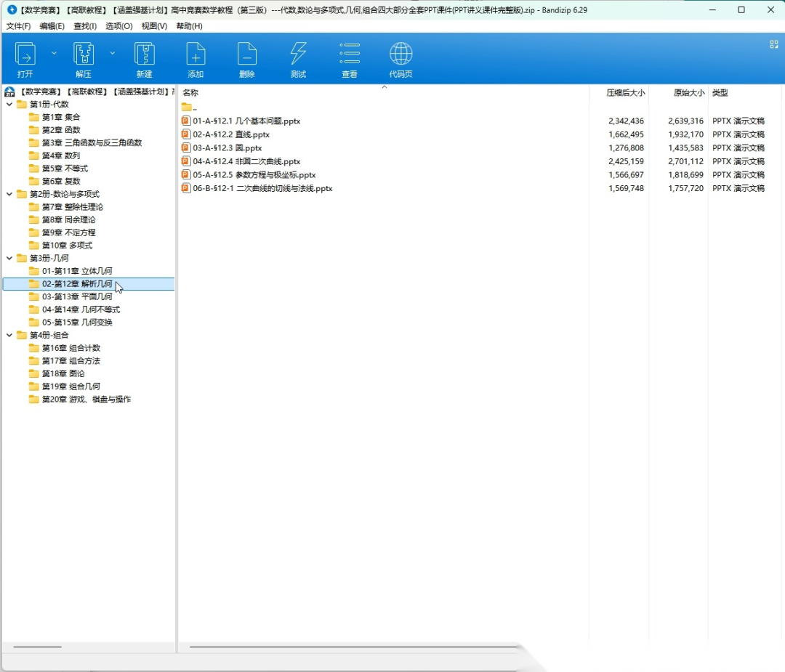
Task: Collapse the 第4册-组合 tree node
Action: click(x=9, y=336)
